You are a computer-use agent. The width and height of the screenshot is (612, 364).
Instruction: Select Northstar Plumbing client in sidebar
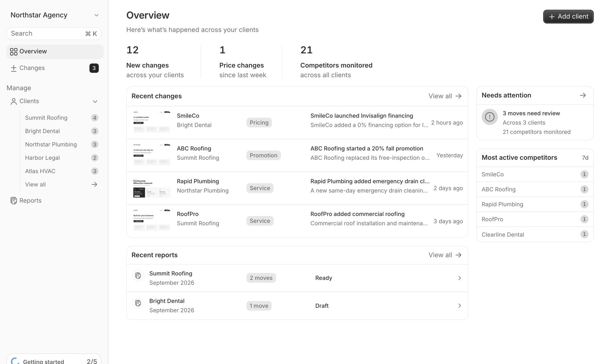[62, 144]
